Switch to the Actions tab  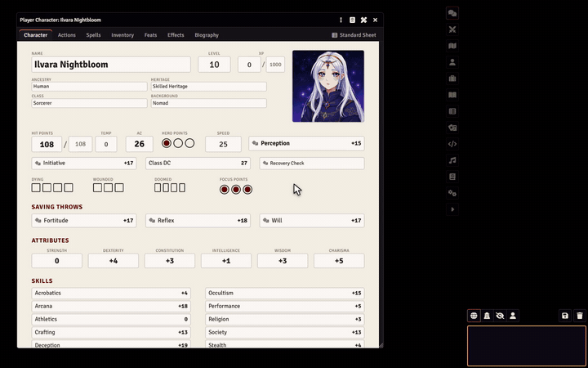[67, 35]
